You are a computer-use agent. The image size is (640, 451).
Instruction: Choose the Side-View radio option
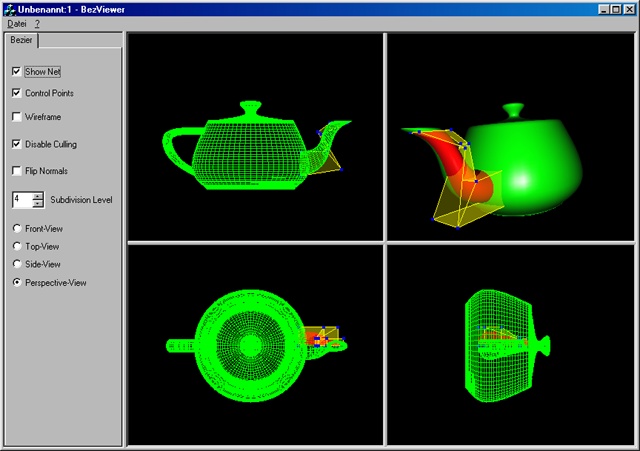[17, 264]
